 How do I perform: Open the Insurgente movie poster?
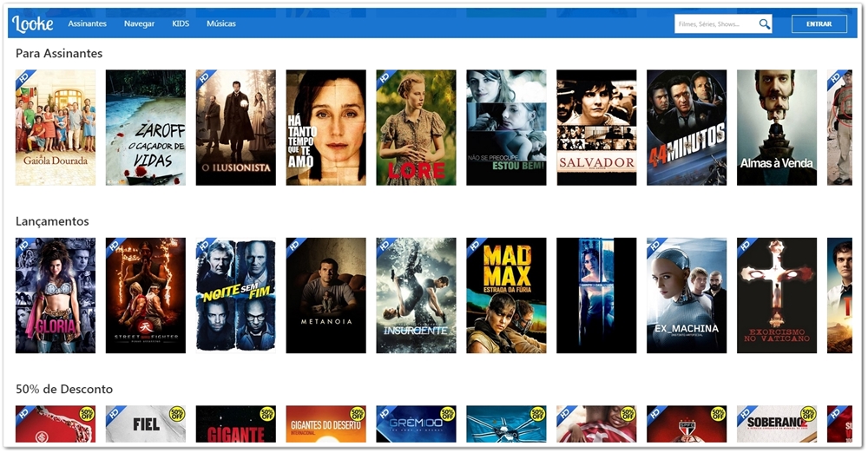[x=417, y=296]
